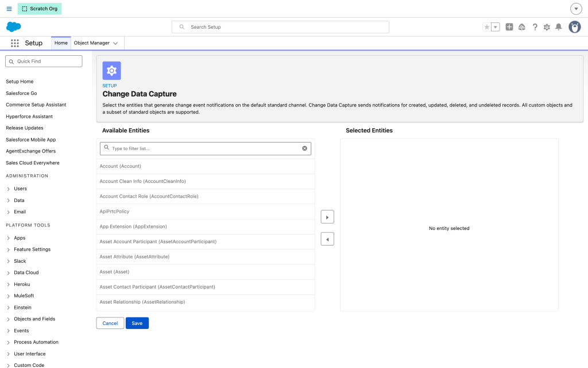588x368 pixels.
Task: Open the favorites list dropdown arrow
Action: tap(496, 27)
